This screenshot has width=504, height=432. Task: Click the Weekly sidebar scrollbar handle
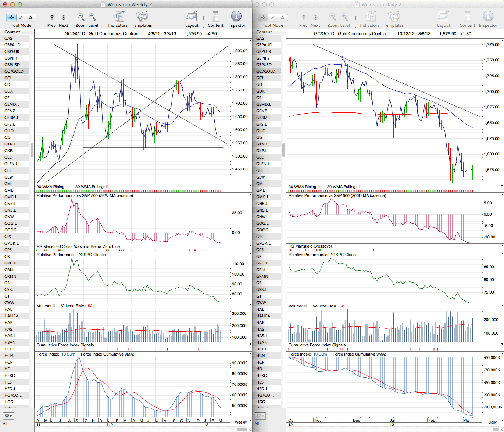(x=32, y=150)
